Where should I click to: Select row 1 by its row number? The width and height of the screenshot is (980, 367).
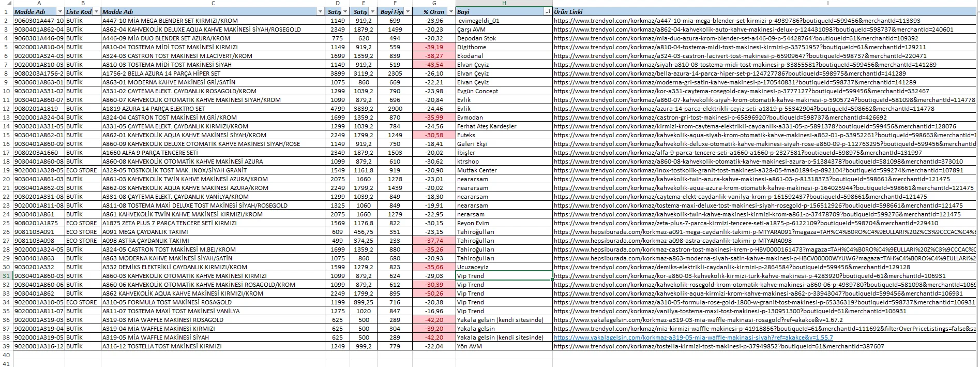[6, 11]
